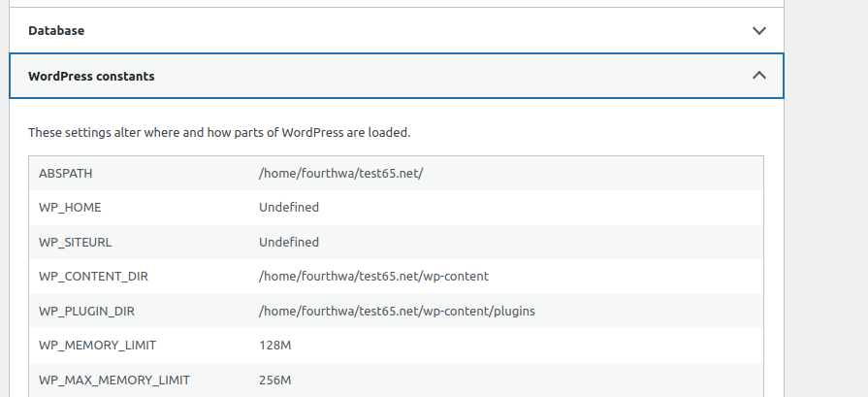Expand the Database section chevron
The width and height of the screenshot is (868, 397).
(x=759, y=30)
